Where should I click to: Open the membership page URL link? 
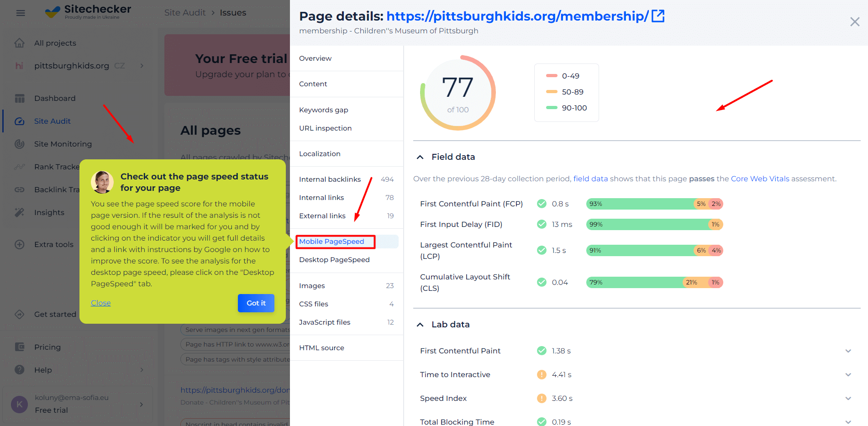[x=517, y=16]
